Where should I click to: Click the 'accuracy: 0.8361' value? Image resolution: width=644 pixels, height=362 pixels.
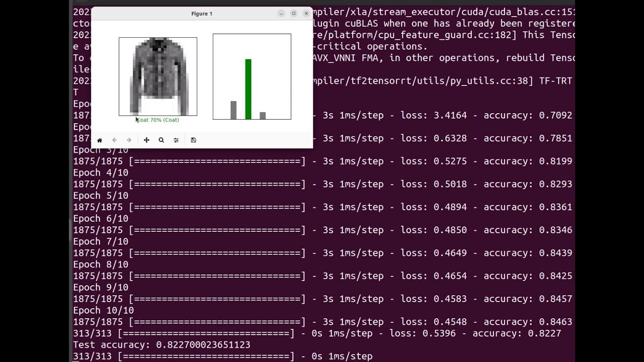[528, 207]
